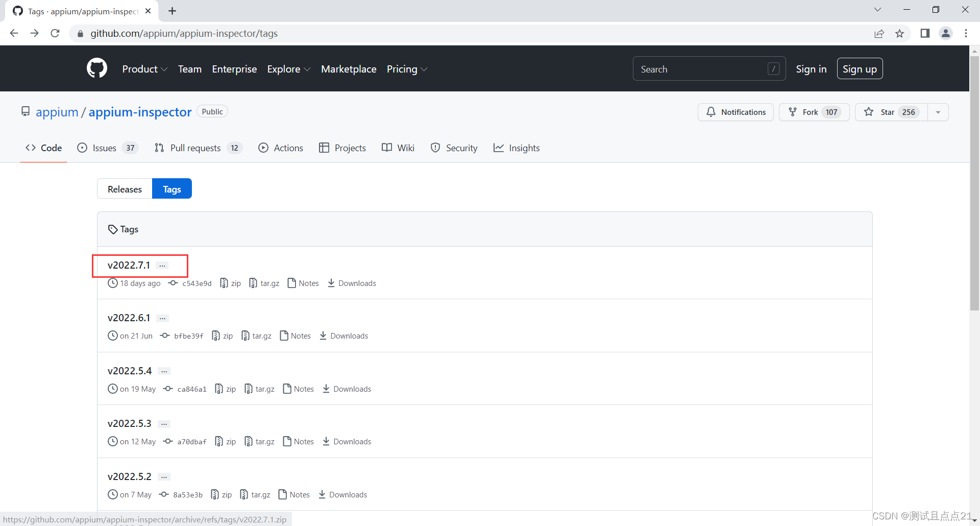This screenshot has width=980, height=526.
Task: Focus the GitHub Search field
Action: (x=709, y=69)
